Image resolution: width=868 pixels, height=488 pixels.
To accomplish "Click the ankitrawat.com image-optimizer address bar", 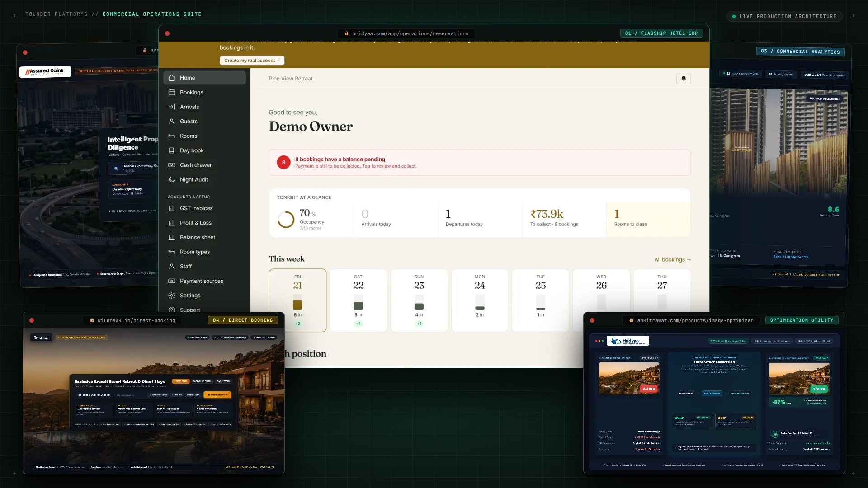I will (691, 320).
